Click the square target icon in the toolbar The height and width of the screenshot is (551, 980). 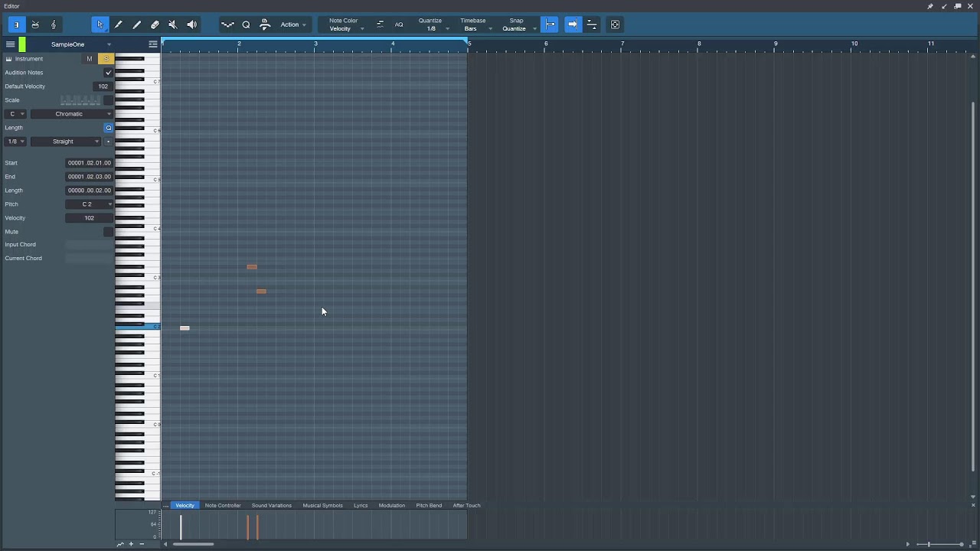click(x=615, y=24)
